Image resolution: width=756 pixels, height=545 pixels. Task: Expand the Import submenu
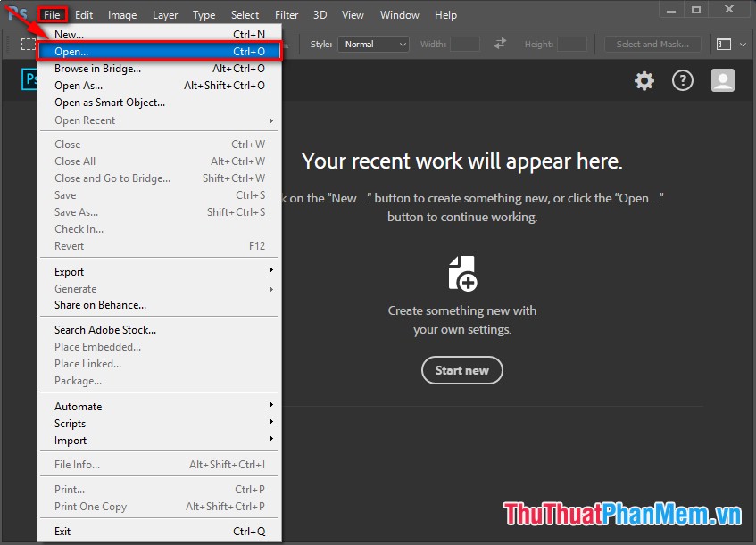coord(159,440)
